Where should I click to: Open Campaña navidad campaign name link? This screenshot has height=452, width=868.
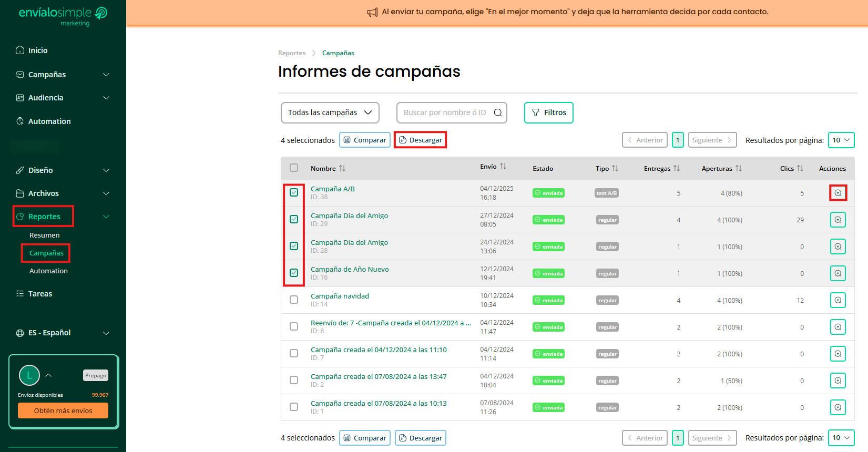(x=340, y=296)
